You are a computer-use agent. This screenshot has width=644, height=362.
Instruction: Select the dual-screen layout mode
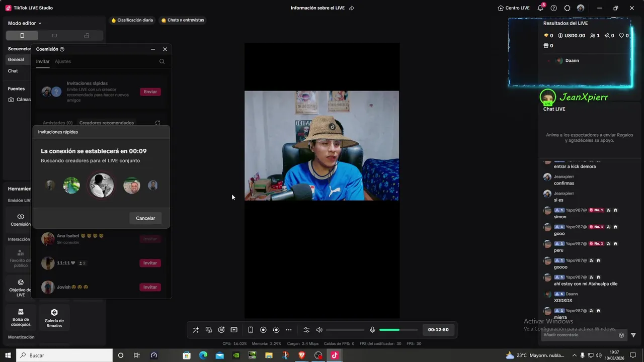pyautogui.click(x=87, y=36)
